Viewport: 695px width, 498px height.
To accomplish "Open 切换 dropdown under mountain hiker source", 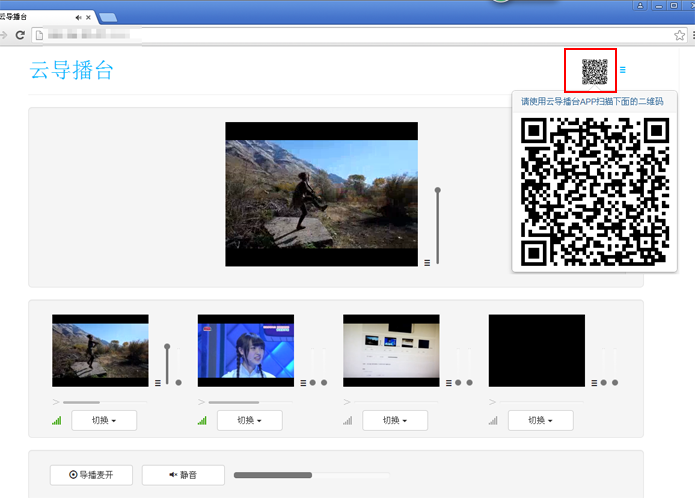I will (104, 420).
